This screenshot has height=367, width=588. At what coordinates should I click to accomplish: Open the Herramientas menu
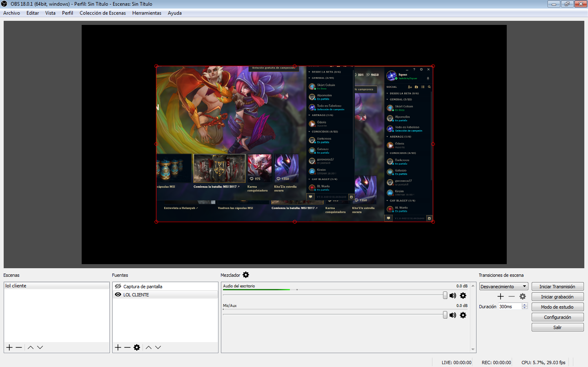click(147, 13)
